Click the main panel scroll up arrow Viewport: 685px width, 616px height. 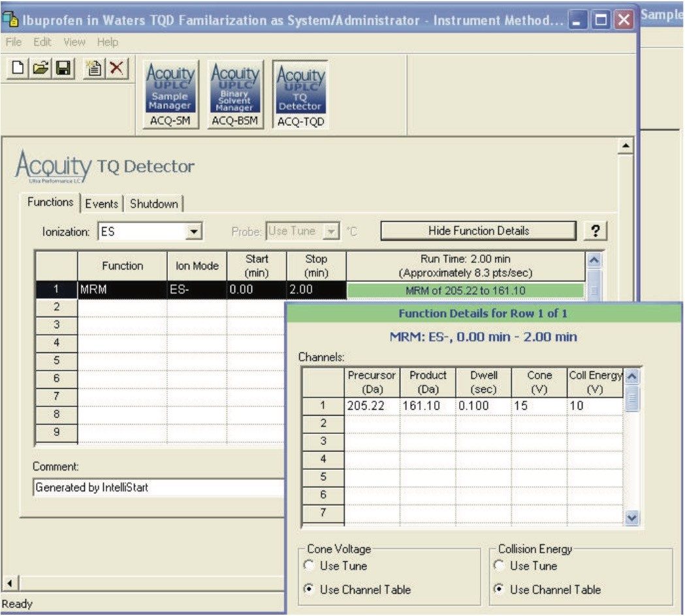click(626, 146)
